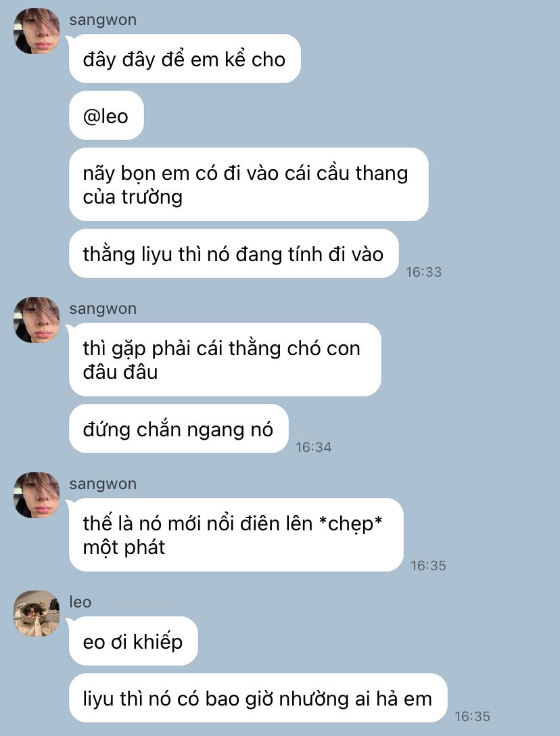560x736 pixels.
Task: Select the bubble "thằng liyu thì nó đang tính đi vào"
Action: 234,254
